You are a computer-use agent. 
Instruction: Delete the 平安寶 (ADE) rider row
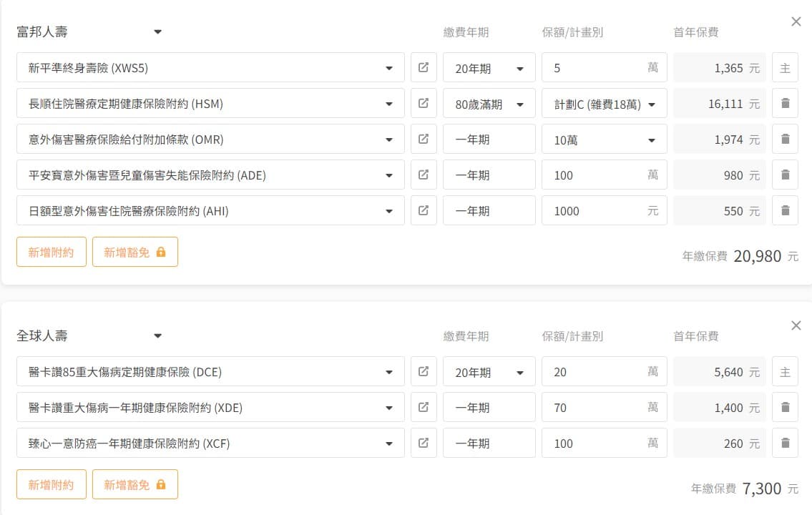click(x=785, y=175)
